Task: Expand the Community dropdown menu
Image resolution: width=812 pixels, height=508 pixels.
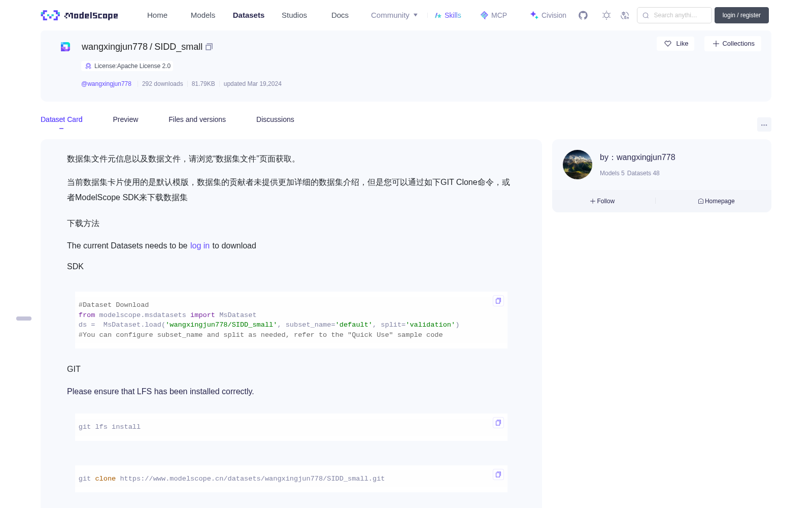Action: tap(394, 15)
